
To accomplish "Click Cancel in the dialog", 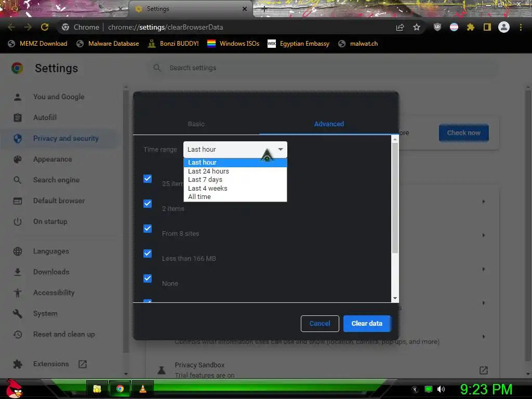I will click(320, 323).
